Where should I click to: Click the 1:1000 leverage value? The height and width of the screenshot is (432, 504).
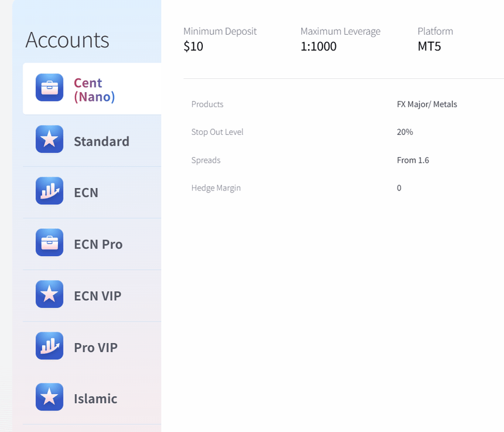point(319,46)
